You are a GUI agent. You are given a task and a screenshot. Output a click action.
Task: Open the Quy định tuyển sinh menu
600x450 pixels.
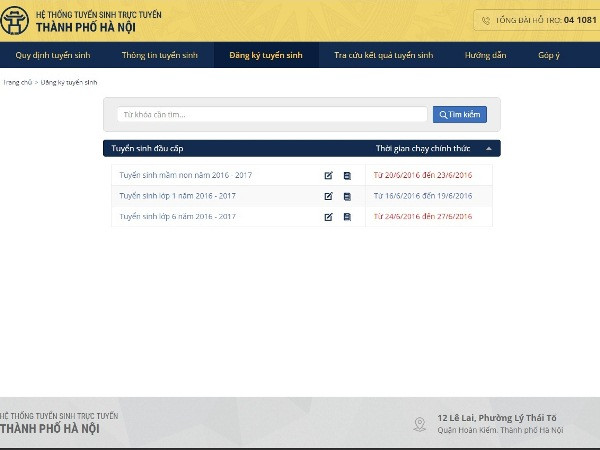(x=46, y=55)
